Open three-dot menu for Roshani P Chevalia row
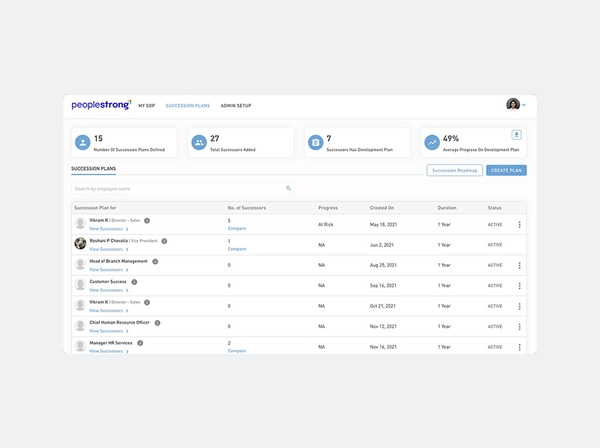600x448 pixels. pyautogui.click(x=519, y=245)
